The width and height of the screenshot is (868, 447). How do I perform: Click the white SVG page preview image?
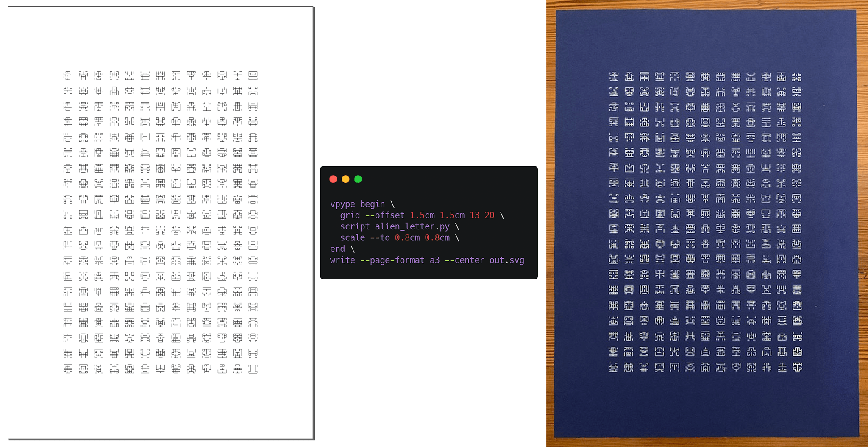pyautogui.click(x=161, y=223)
